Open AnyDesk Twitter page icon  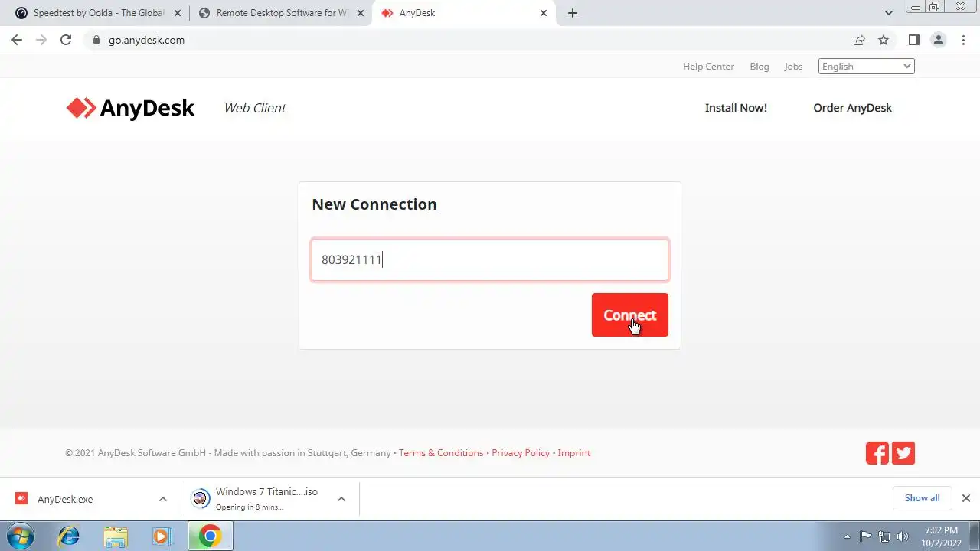point(903,453)
